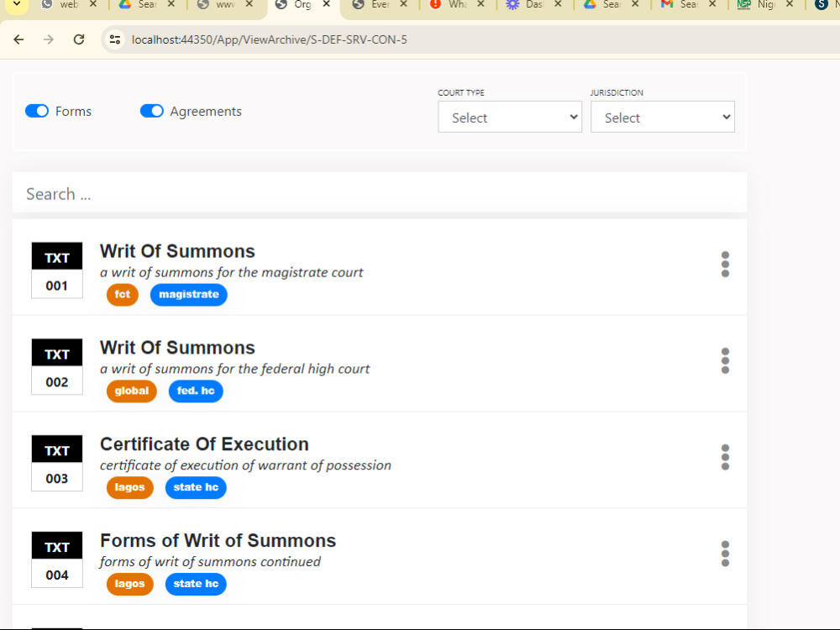Click 'a writ of summons for the magistrate court'

pyautogui.click(x=232, y=273)
